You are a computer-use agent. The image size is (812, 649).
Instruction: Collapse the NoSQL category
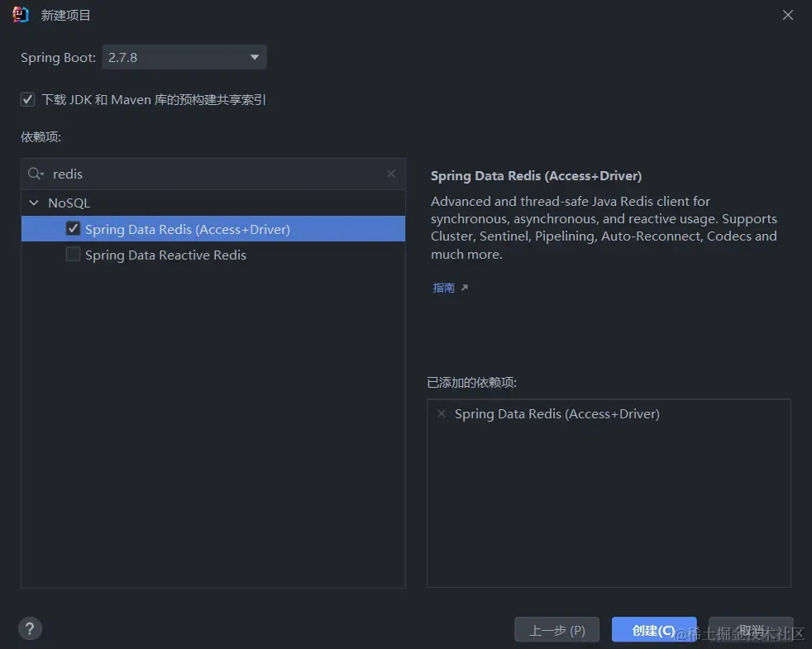(34, 203)
